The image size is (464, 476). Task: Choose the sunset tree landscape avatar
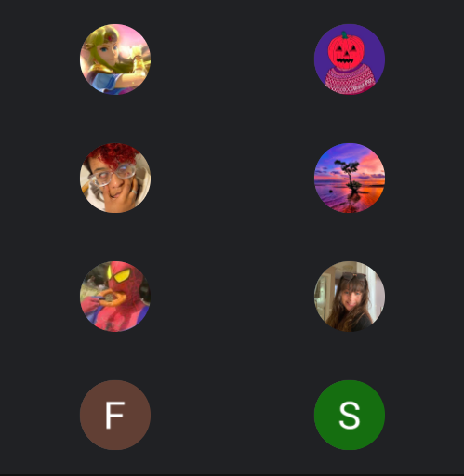pyautogui.click(x=350, y=178)
